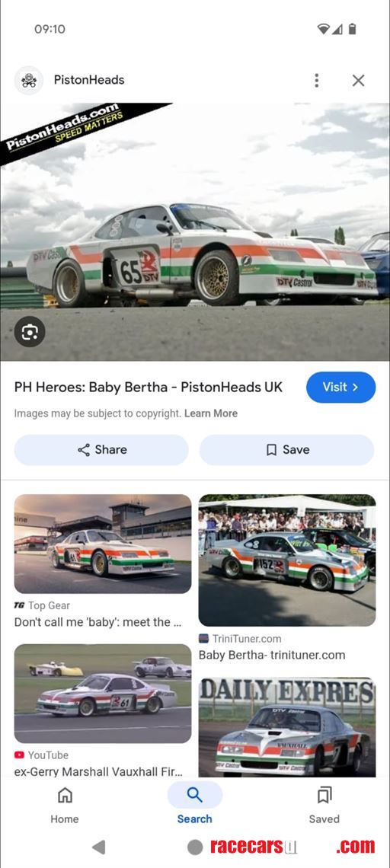Switch to the Saved tab
Viewport: 390px width, 868px height.
pyautogui.click(x=324, y=806)
